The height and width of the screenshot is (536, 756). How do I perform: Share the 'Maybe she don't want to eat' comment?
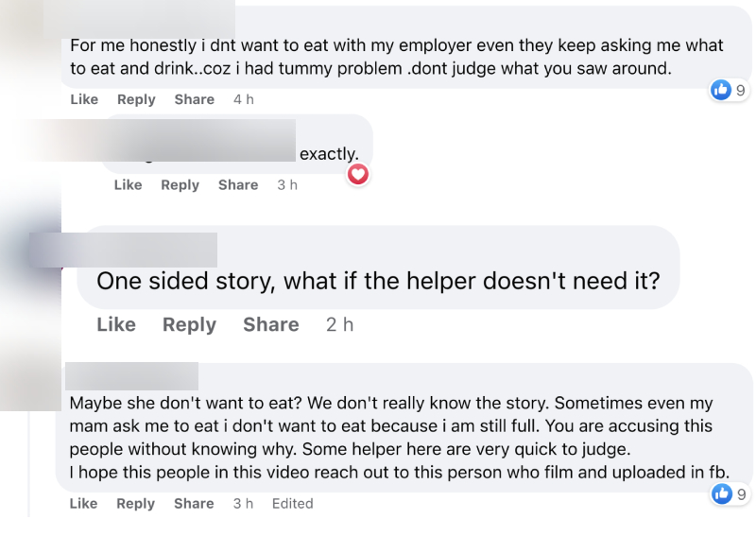click(194, 503)
